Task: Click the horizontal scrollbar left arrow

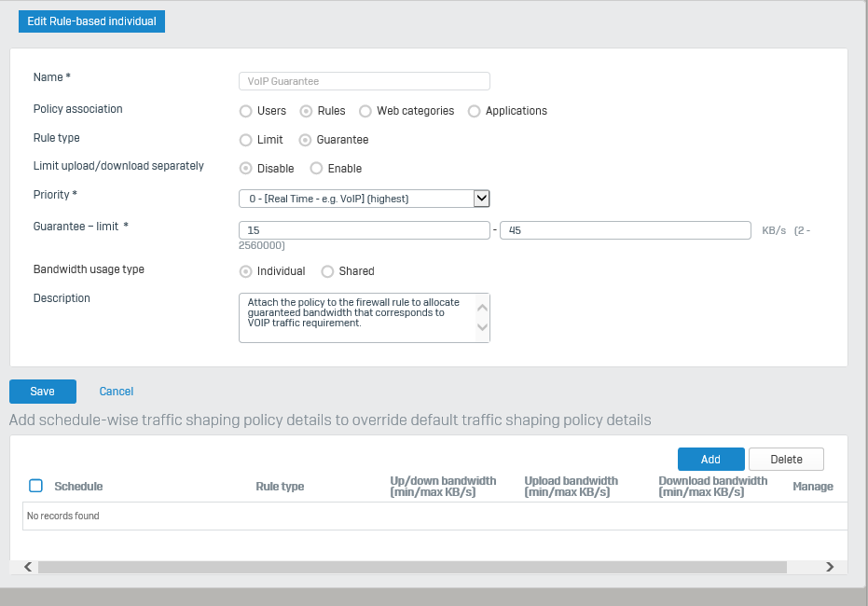Action: [28, 567]
